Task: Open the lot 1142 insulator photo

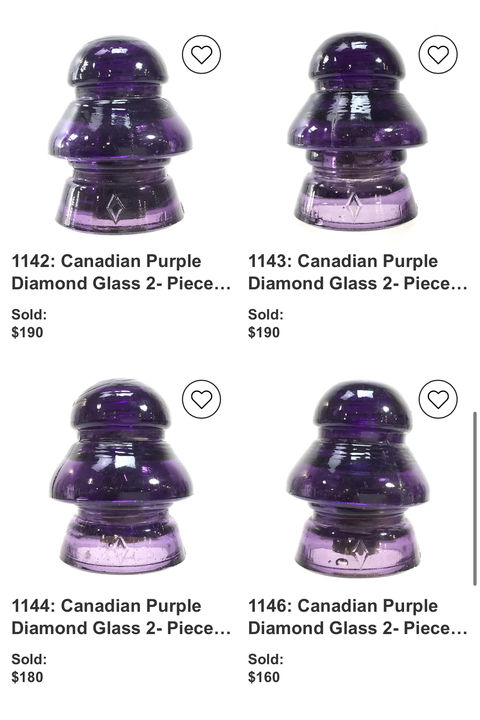Action: tap(120, 134)
